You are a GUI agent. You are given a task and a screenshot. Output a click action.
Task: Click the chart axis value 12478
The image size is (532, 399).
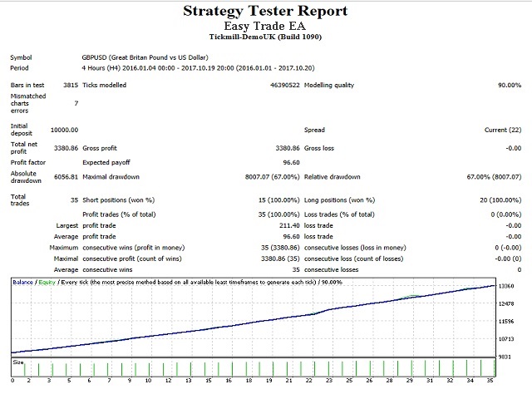pos(506,303)
